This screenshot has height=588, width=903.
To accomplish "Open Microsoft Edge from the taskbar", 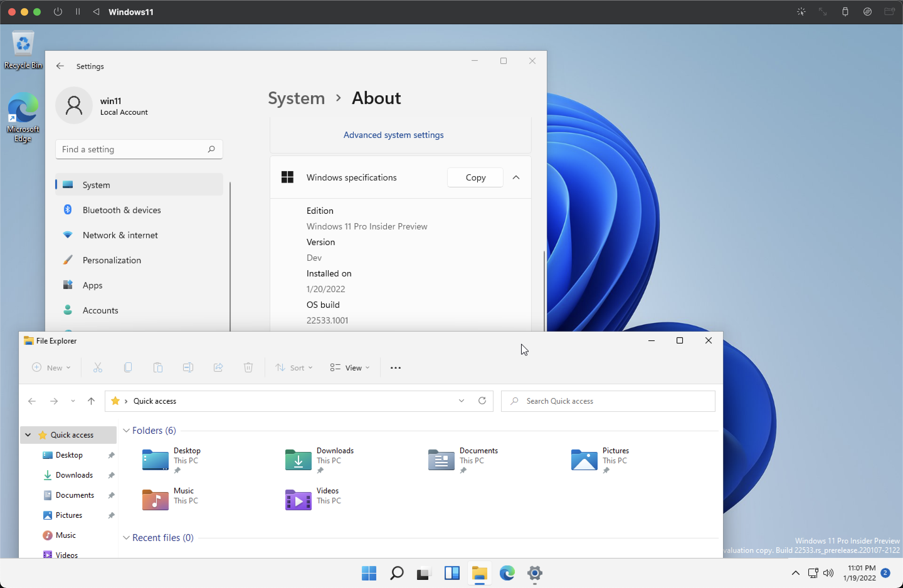I will [x=507, y=574].
